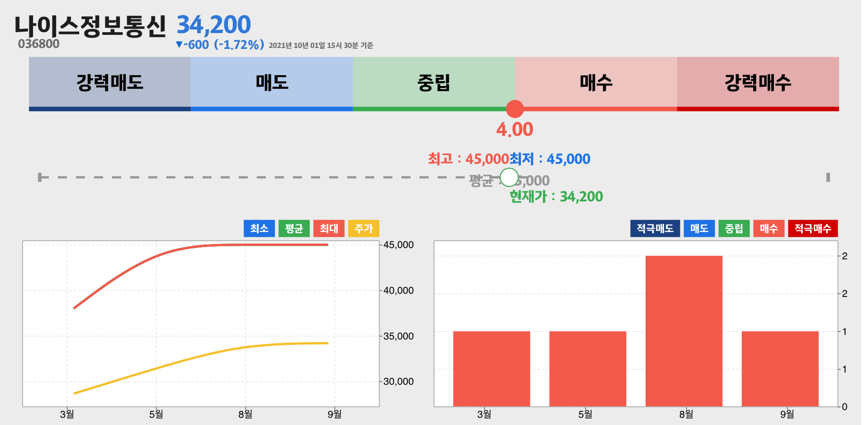868x425 pixels.
Task: Click the 3월 label under line chart
Action: [x=67, y=414]
